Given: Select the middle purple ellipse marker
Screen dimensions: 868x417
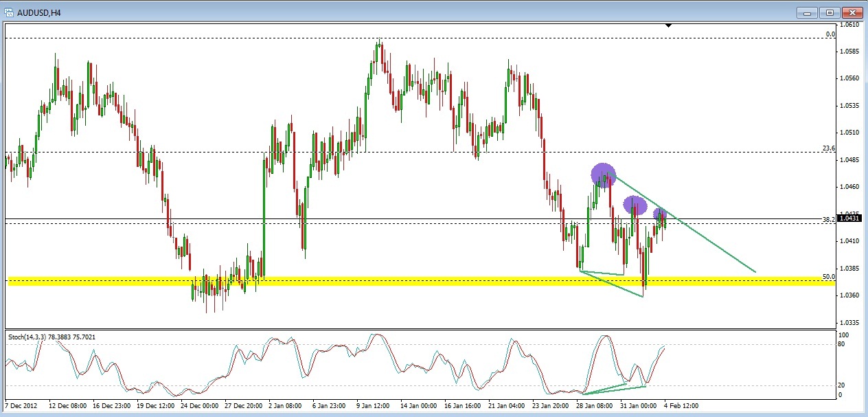Looking at the screenshot, I should point(635,204).
